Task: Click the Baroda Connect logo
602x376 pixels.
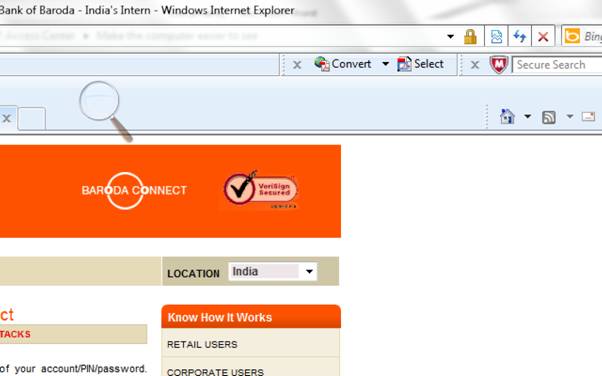Action: [x=134, y=190]
